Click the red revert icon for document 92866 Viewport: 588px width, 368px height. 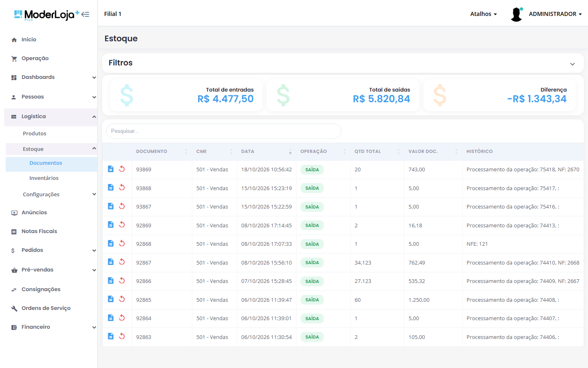pyautogui.click(x=122, y=280)
